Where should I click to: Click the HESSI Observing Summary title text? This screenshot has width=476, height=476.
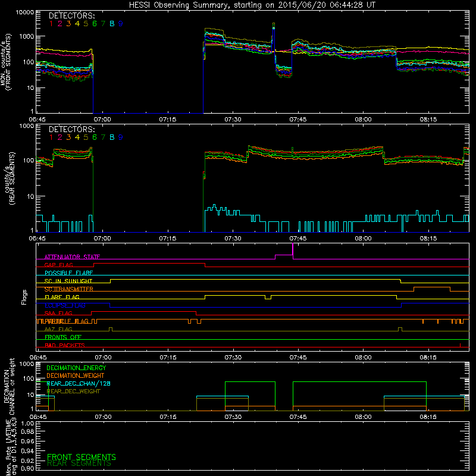[252, 5]
